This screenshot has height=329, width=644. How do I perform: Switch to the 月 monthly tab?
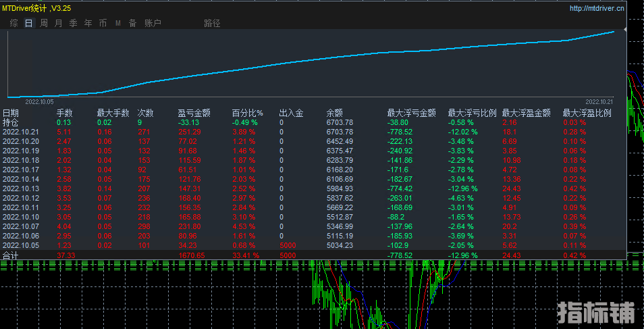click(58, 23)
